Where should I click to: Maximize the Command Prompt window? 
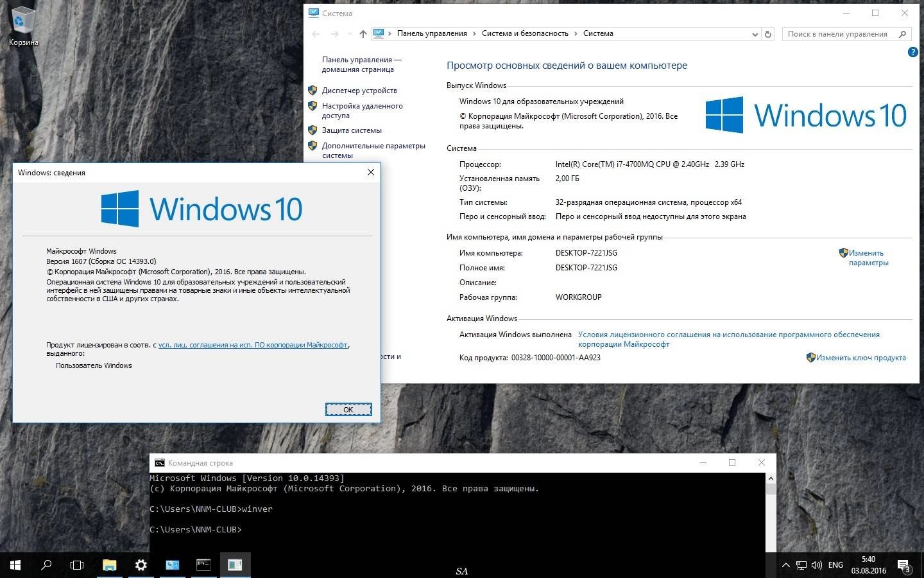click(732, 462)
